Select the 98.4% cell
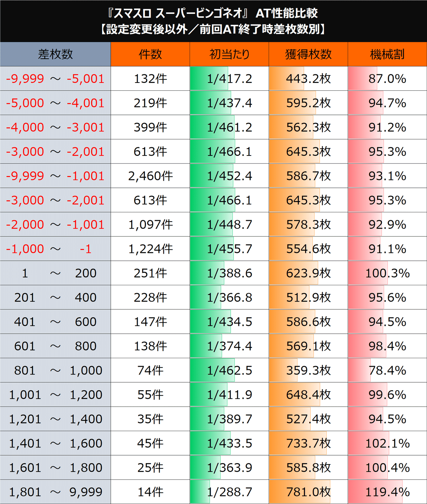 [x=387, y=346]
